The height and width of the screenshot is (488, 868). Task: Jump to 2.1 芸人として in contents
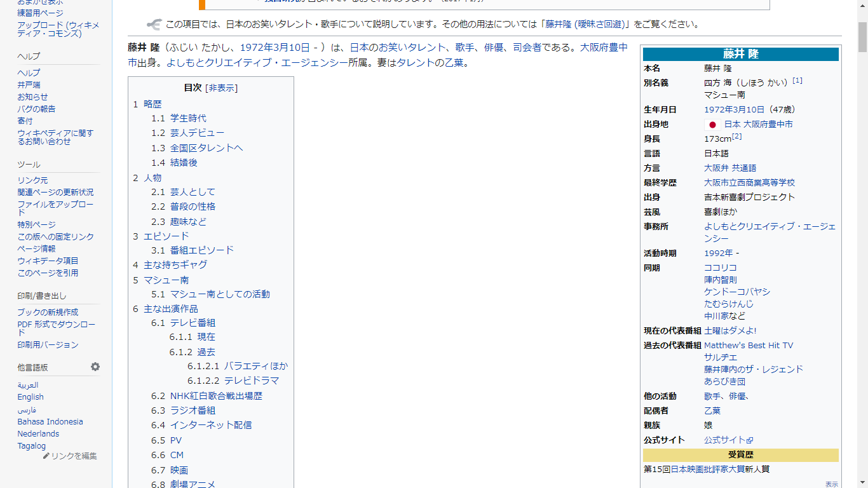tap(183, 192)
